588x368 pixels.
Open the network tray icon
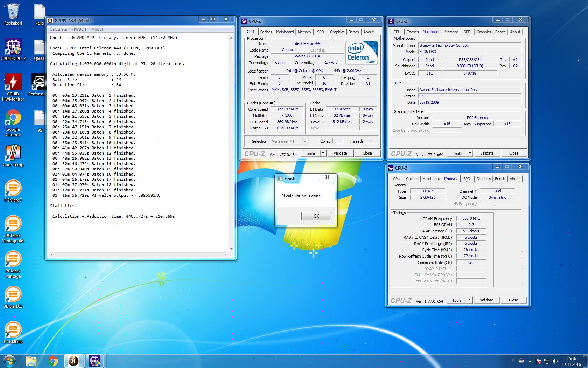coord(546,361)
